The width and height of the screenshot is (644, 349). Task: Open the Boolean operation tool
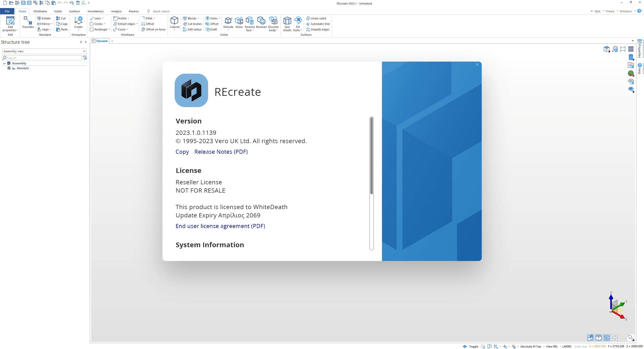coord(261,21)
